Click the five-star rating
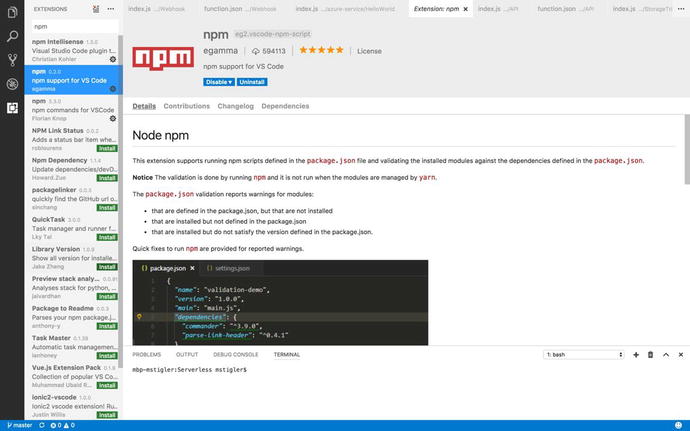 click(321, 50)
